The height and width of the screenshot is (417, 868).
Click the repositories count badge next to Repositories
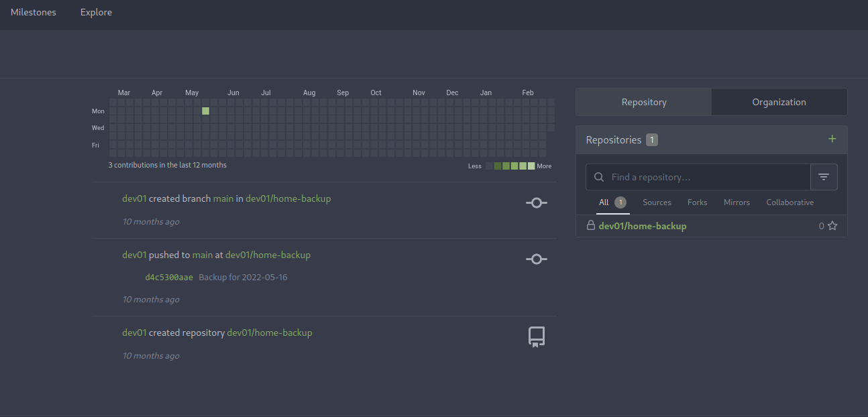click(x=652, y=140)
